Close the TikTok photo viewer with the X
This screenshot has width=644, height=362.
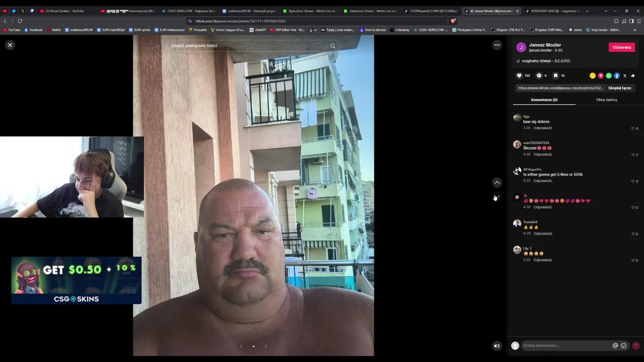[x=10, y=45]
